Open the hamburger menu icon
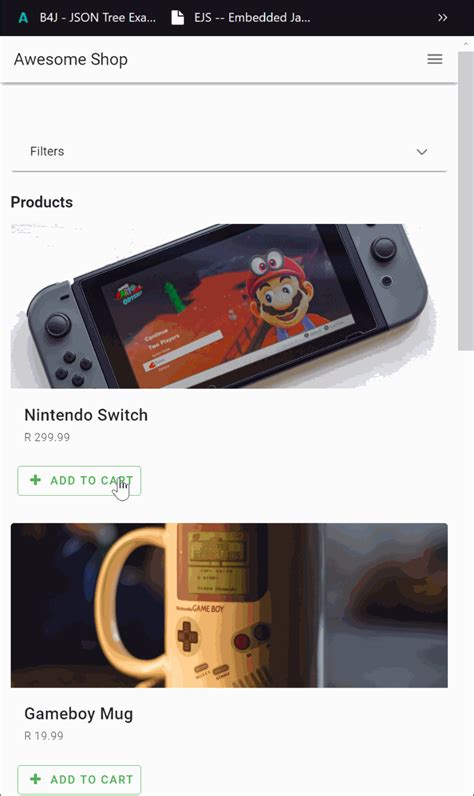The height and width of the screenshot is (796, 474). pos(434,59)
